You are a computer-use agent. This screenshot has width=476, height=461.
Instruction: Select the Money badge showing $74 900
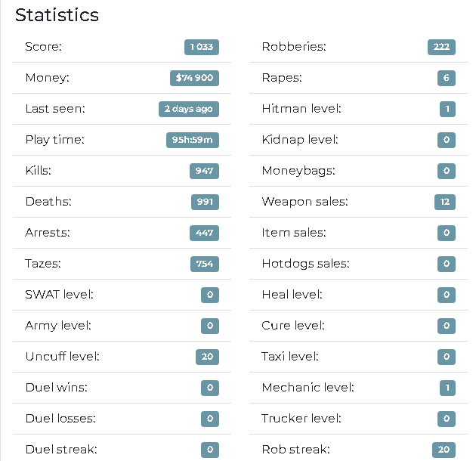[194, 78]
